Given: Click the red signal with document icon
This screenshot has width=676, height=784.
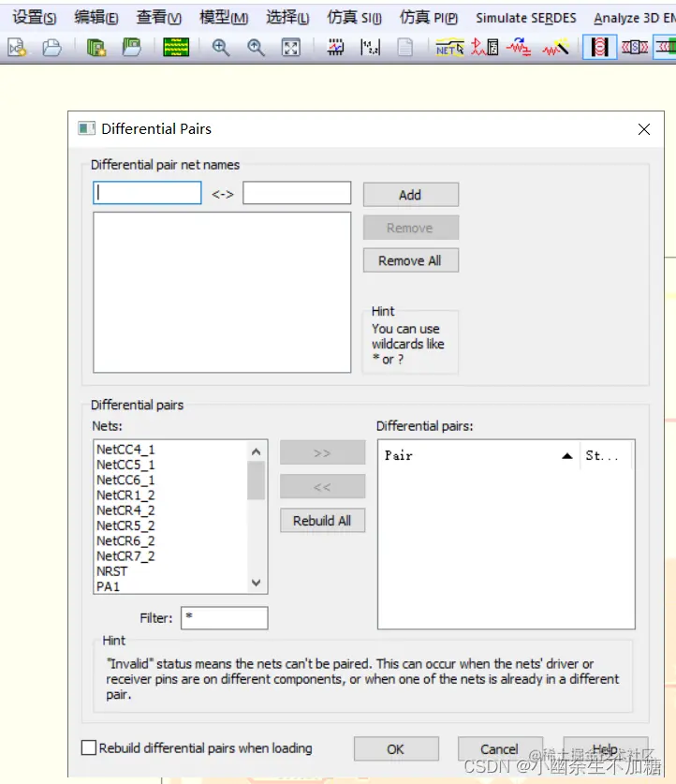Looking at the screenshot, I should click(485, 48).
